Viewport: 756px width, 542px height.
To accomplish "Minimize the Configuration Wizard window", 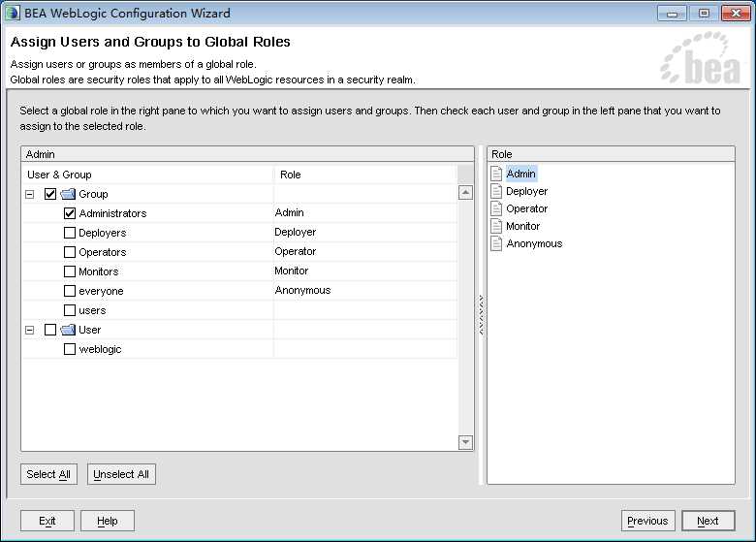I will [672, 14].
